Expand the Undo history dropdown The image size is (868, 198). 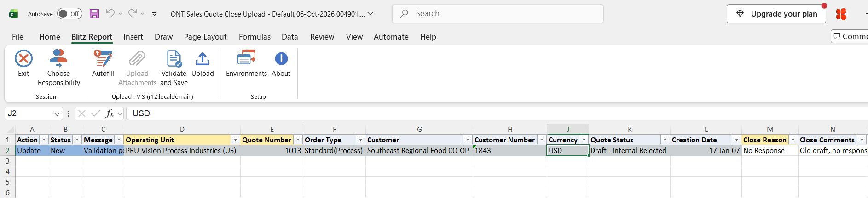[121, 14]
